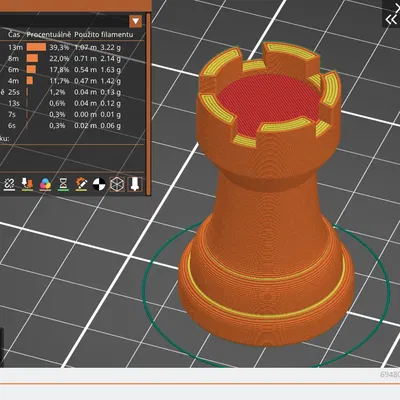Select the row showing 22,0%

point(72,58)
